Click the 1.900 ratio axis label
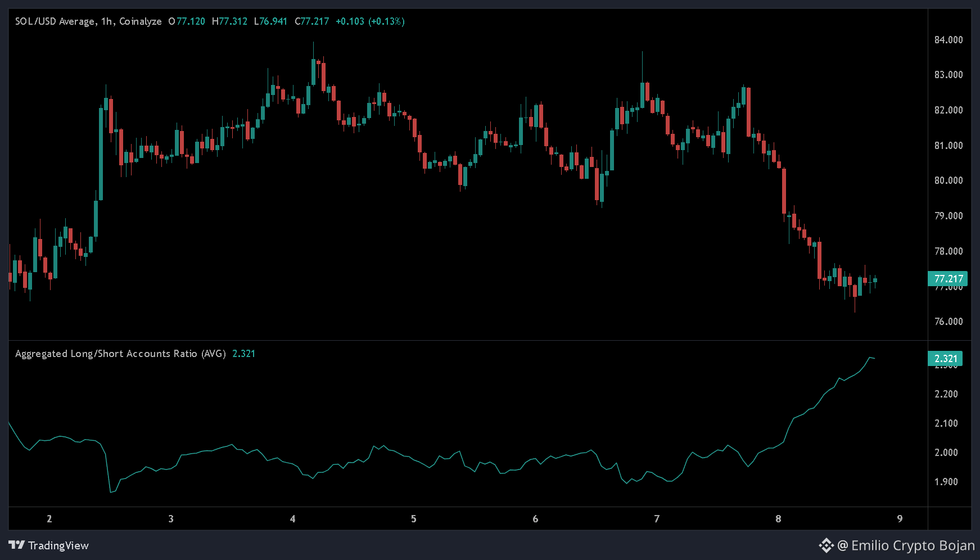 [x=946, y=482]
